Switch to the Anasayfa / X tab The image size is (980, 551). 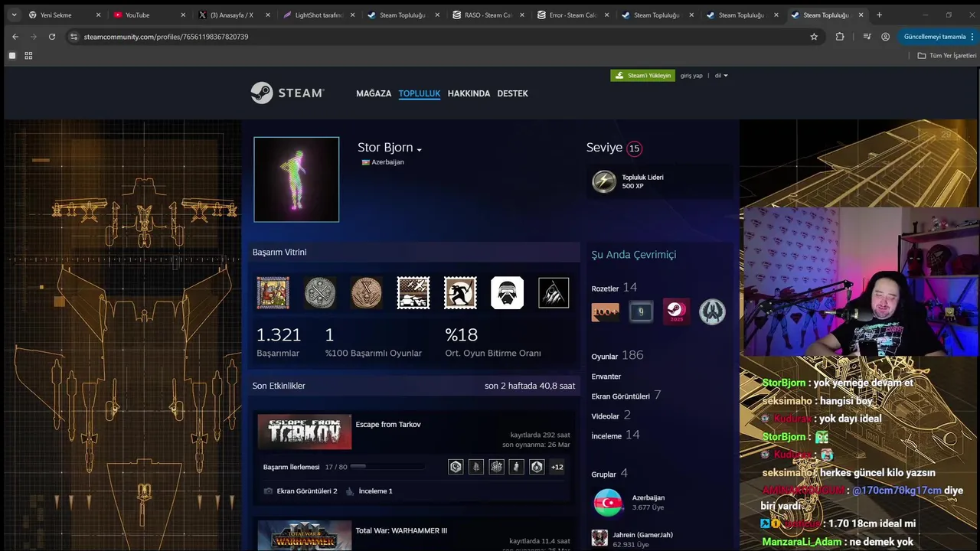pyautogui.click(x=234, y=15)
